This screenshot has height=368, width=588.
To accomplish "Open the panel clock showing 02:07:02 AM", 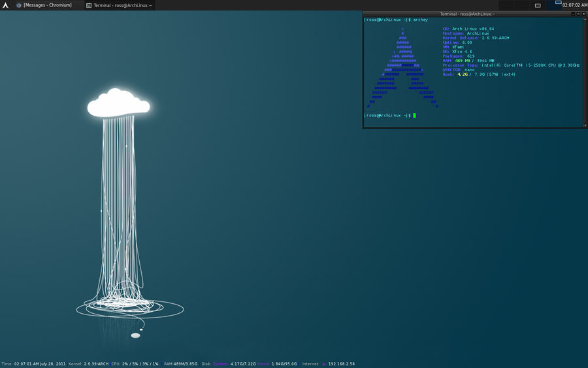I will 575,5.
